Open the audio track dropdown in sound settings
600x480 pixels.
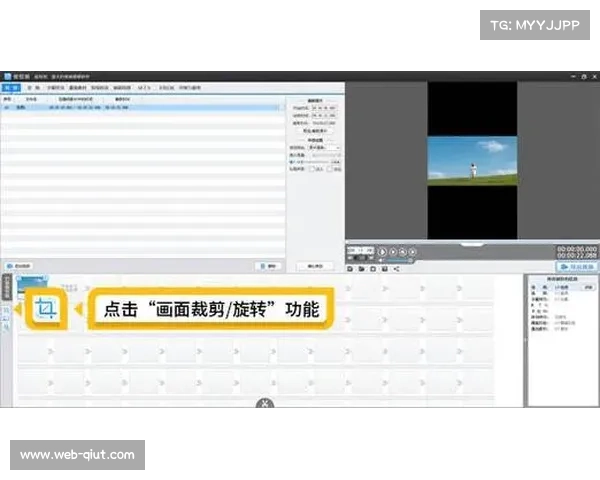pos(324,147)
